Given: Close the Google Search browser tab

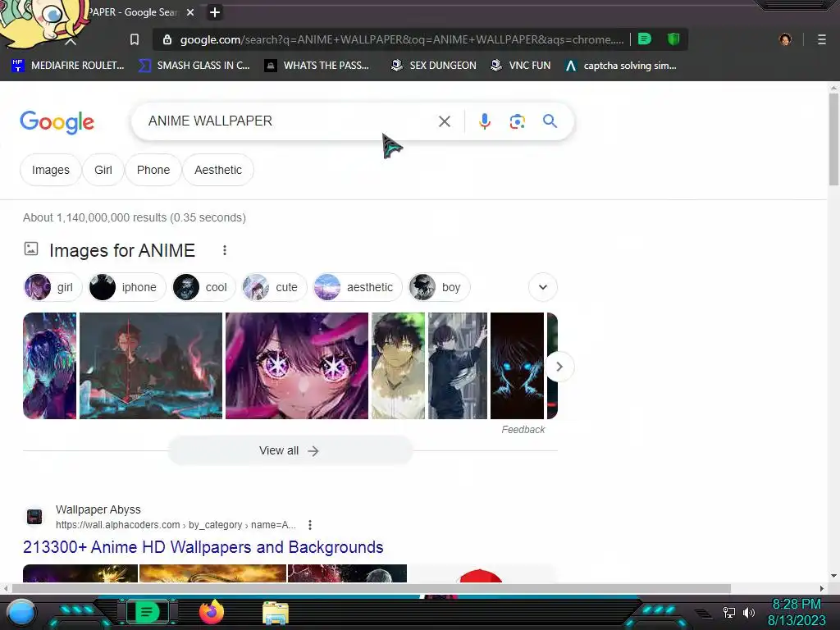Looking at the screenshot, I should (x=190, y=12).
